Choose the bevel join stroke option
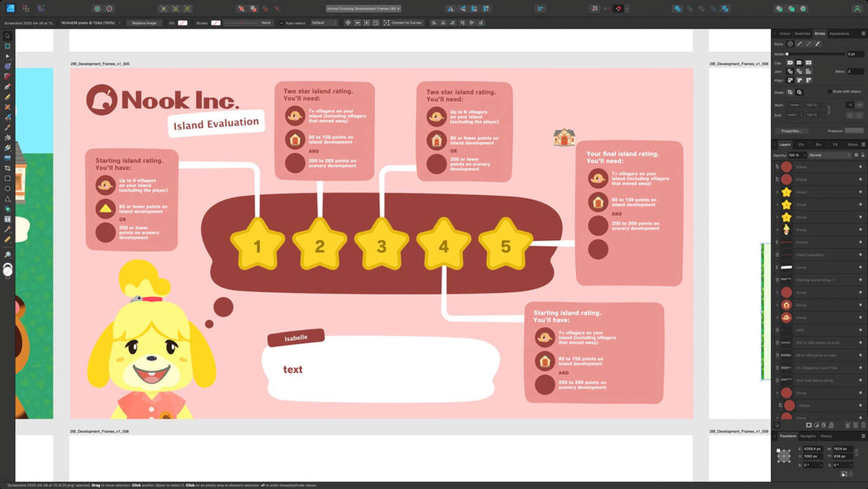Screen dimensions: 868x489 (799, 71)
